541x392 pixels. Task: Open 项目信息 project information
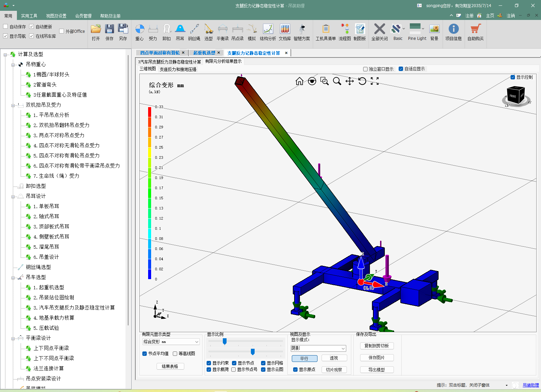point(453,32)
